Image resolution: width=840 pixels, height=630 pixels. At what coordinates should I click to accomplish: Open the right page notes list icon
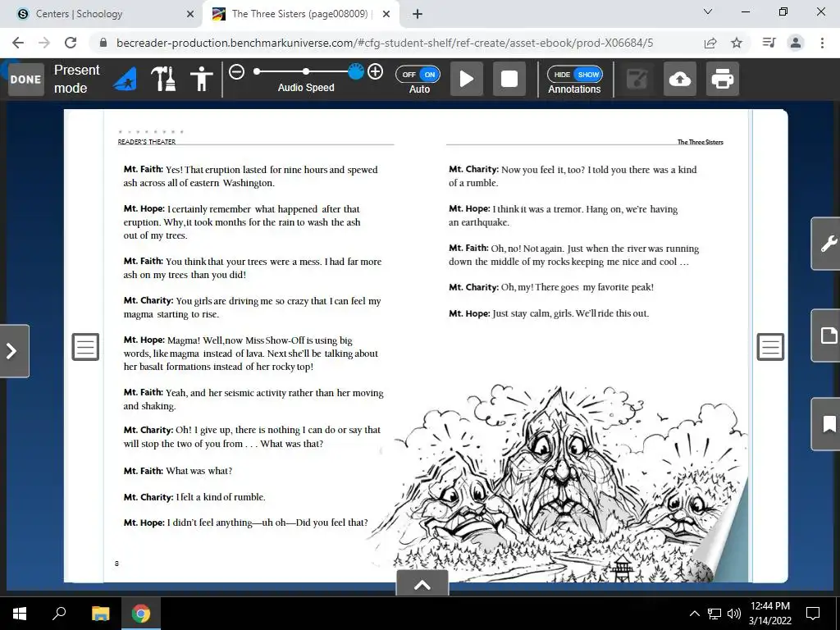click(770, 347)
